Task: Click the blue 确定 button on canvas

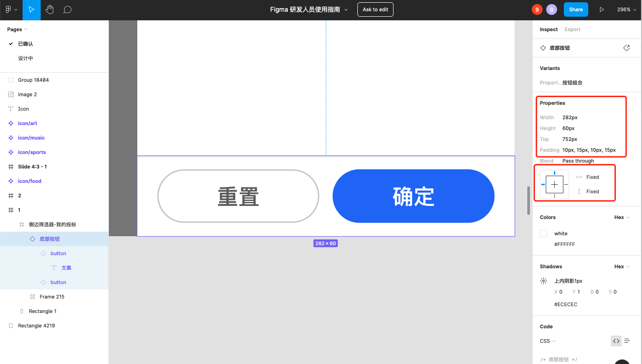Action: [x=413, y=196]
